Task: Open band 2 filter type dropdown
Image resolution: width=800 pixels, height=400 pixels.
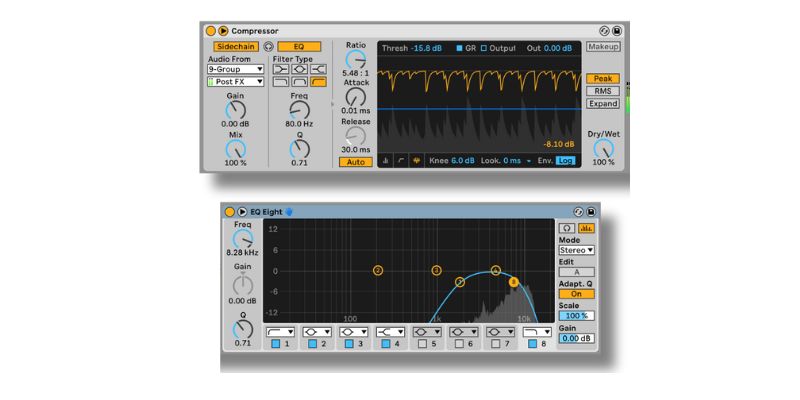Action: click(317, 332)
